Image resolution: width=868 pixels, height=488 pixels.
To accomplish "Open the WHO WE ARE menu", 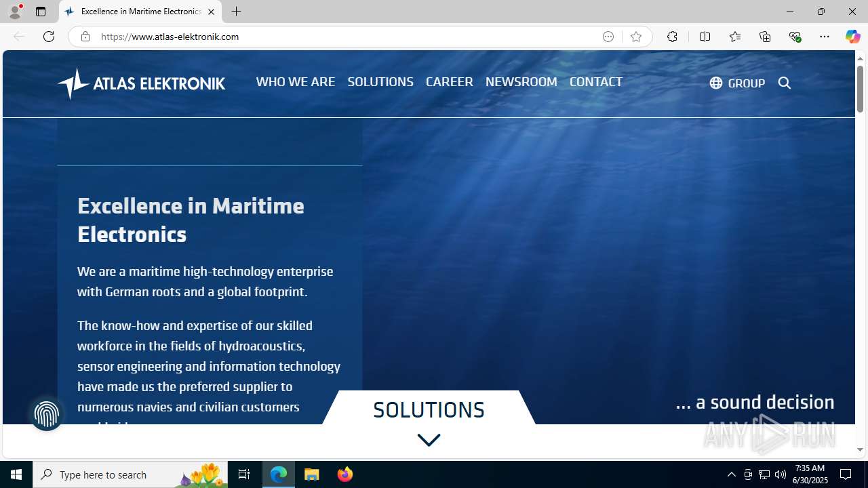I will click(x=296, y=81).
